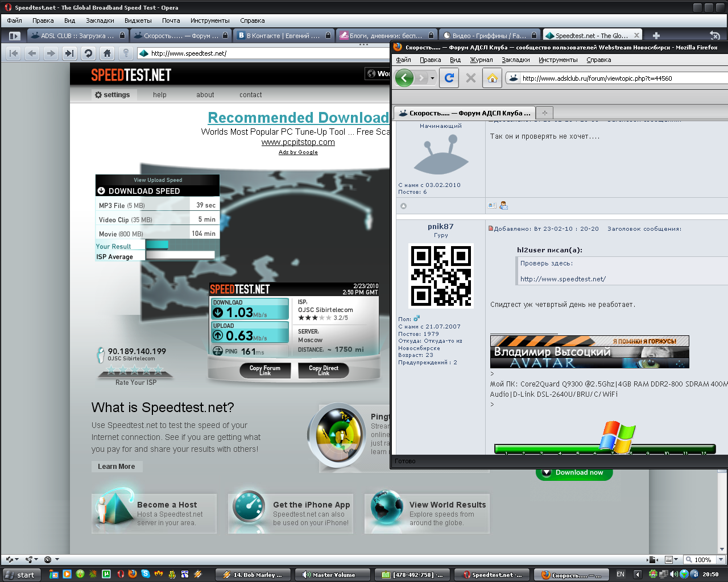The width and height of the screenshot is (728, 582).
Task: Open the Почта menu in Opera
Action: (171, 20)
